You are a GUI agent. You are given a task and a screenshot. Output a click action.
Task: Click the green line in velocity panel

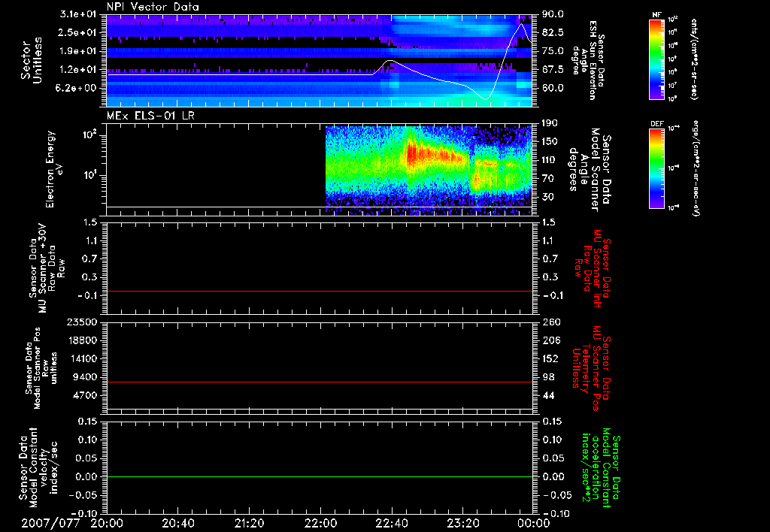[320, 476]
